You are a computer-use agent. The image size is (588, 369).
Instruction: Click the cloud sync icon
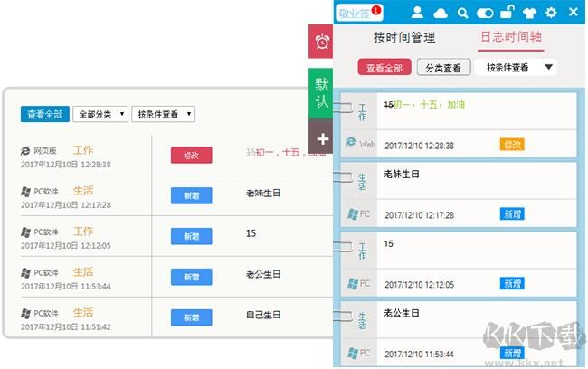point(441,14)
